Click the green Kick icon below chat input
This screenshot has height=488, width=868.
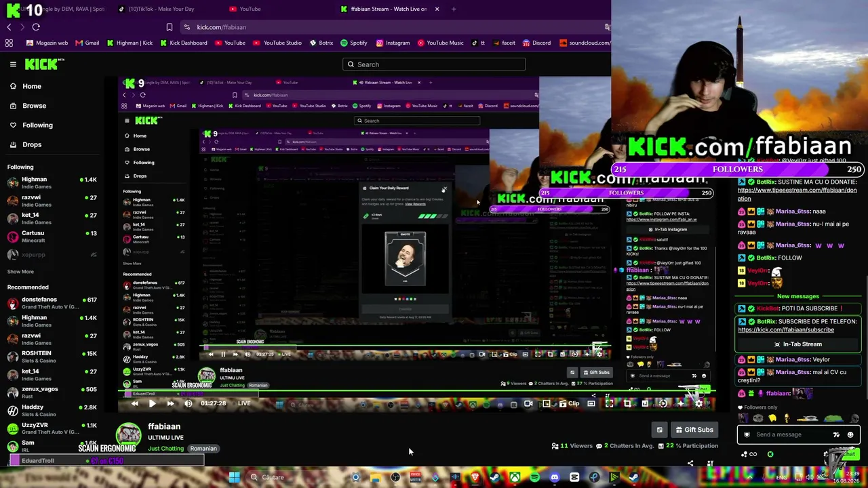[770, 454]
